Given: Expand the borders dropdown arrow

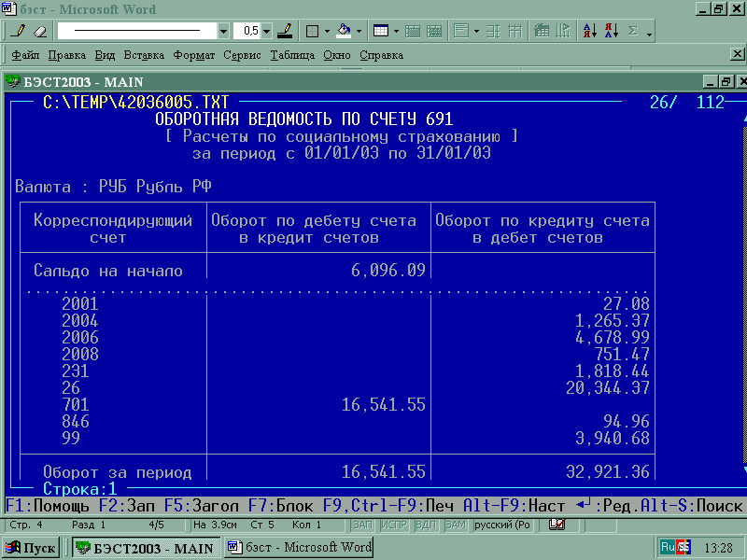Looking at the screenshot, I should [x=327, y=32].
